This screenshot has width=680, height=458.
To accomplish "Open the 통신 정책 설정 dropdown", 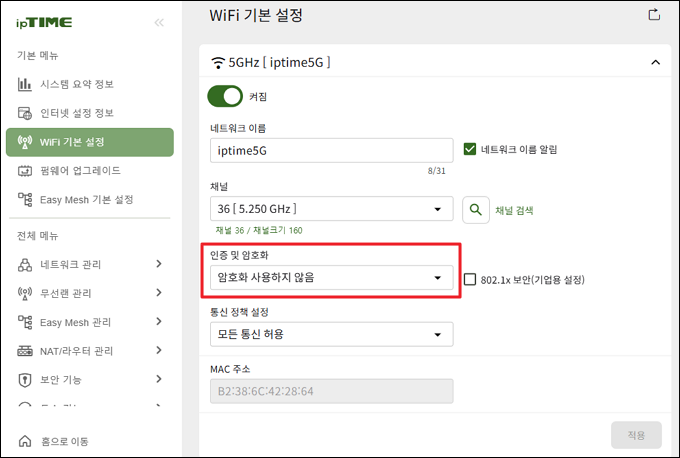I will [332, 334].
